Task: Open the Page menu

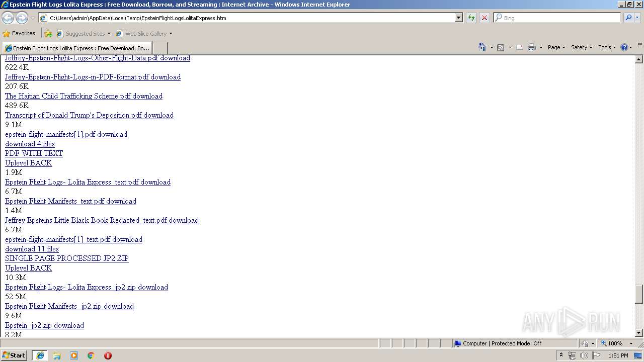Action: coord(556,47)
